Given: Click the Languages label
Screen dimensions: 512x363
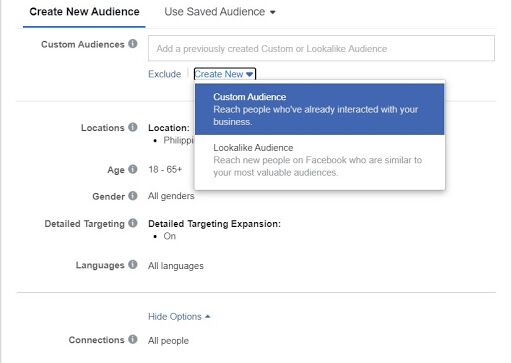Looking at the screenshot, I should 100,265.
